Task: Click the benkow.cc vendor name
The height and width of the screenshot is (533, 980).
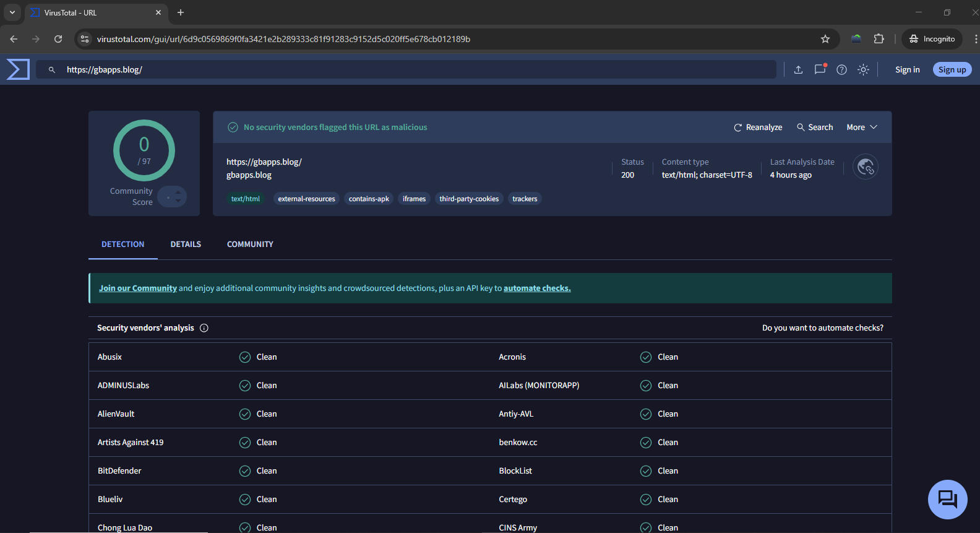Action: coord(518,443)
